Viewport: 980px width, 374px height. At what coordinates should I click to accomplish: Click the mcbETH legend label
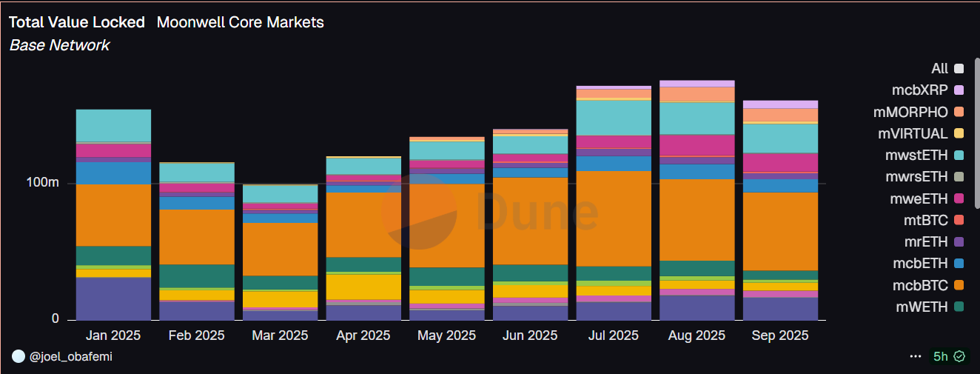(922, 263)
